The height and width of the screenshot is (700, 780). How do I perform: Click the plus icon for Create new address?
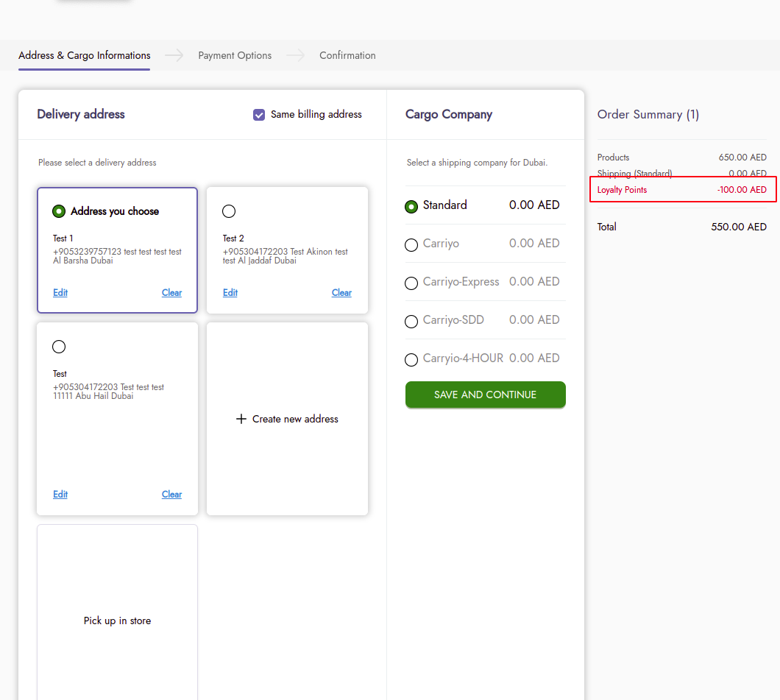241,419
